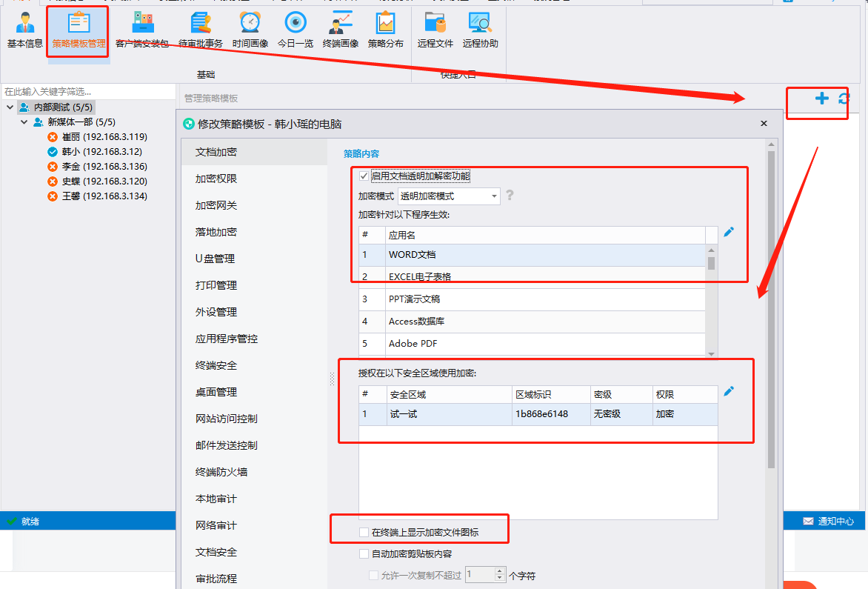Uncheck 启用文档透明加解密功能

[364, 176]
